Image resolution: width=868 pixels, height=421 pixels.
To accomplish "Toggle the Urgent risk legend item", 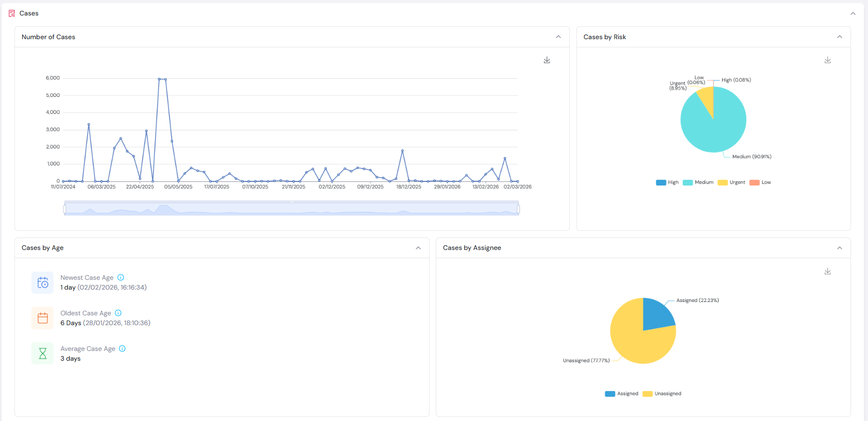I will coord(731,182).
